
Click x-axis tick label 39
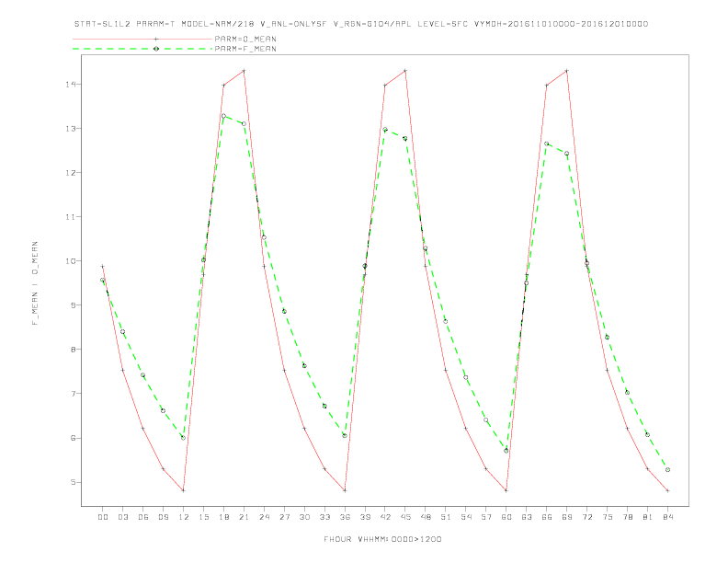pyautogui.click(x=365, y=517)
